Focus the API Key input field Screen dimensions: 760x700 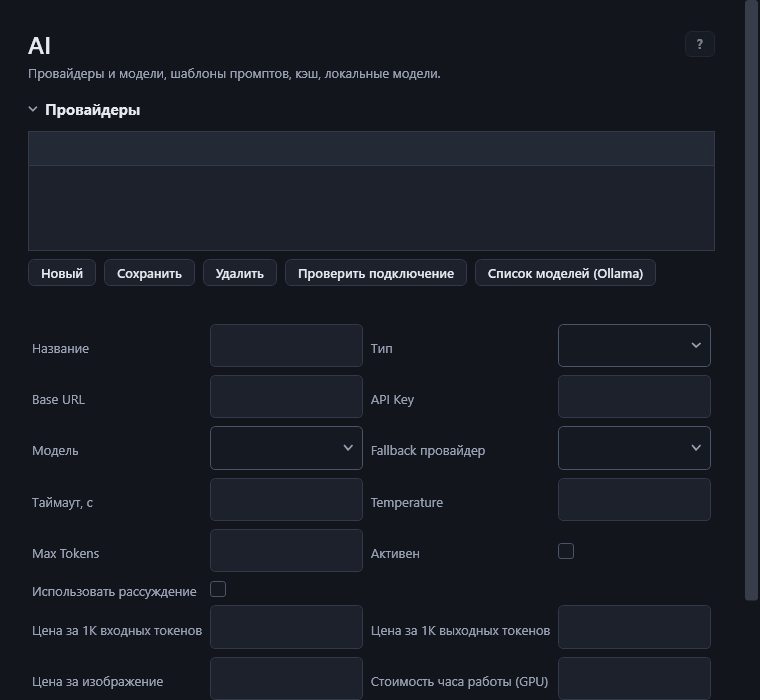[634, 397]
